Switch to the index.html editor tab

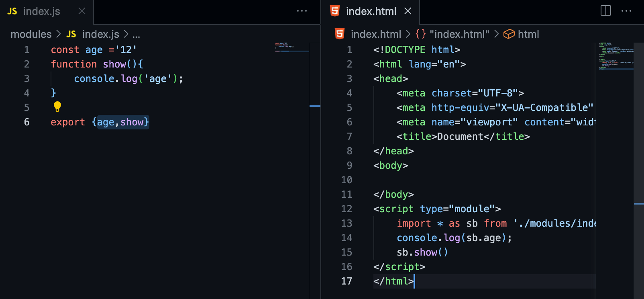click(370, 12)
